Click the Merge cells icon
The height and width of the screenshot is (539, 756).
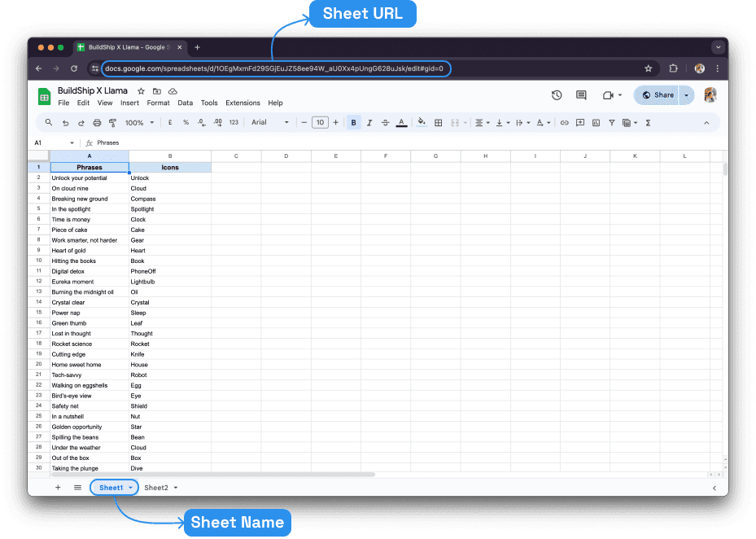tap(456, 122)
